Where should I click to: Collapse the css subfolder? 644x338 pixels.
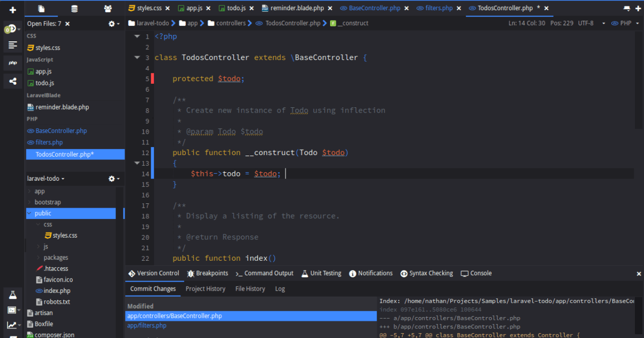[x=38, y=224]
